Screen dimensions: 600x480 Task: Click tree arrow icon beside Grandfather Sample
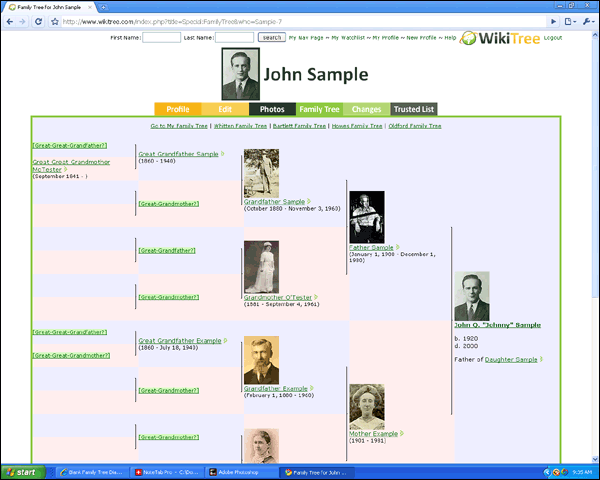tap(309, 201)
